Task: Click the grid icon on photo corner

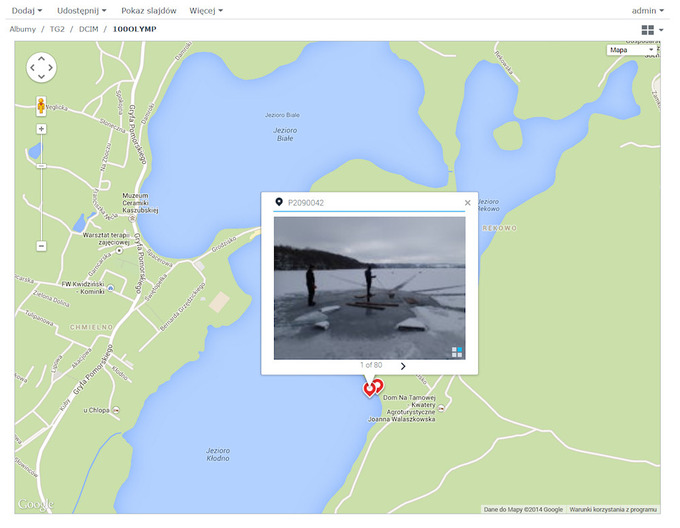Action: [457, 352]
